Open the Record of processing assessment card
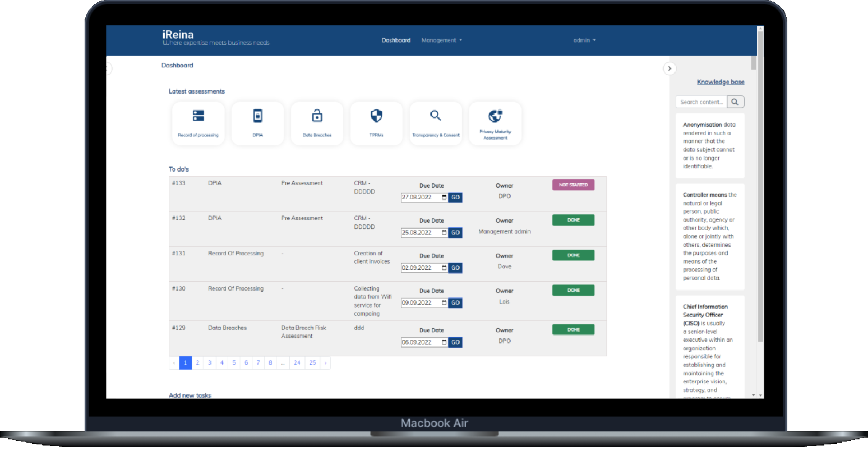The image size is (868, 450). pos(198,123)
